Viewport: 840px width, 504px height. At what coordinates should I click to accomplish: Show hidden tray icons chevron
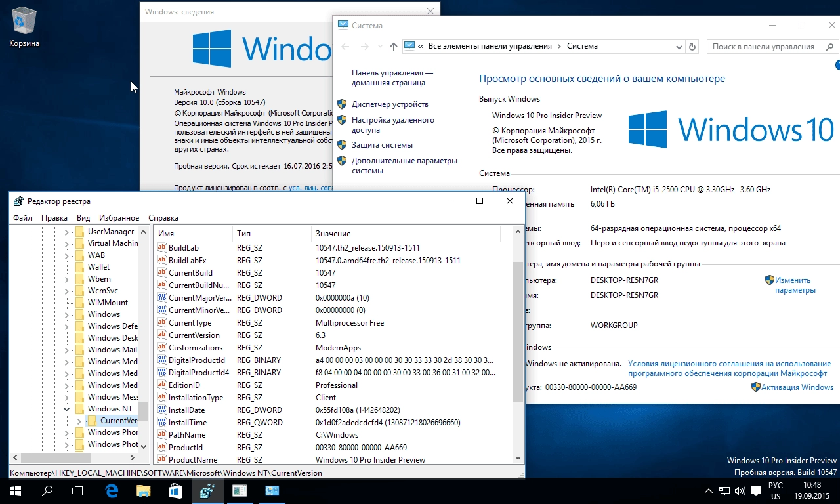click(x=709, y=491)
